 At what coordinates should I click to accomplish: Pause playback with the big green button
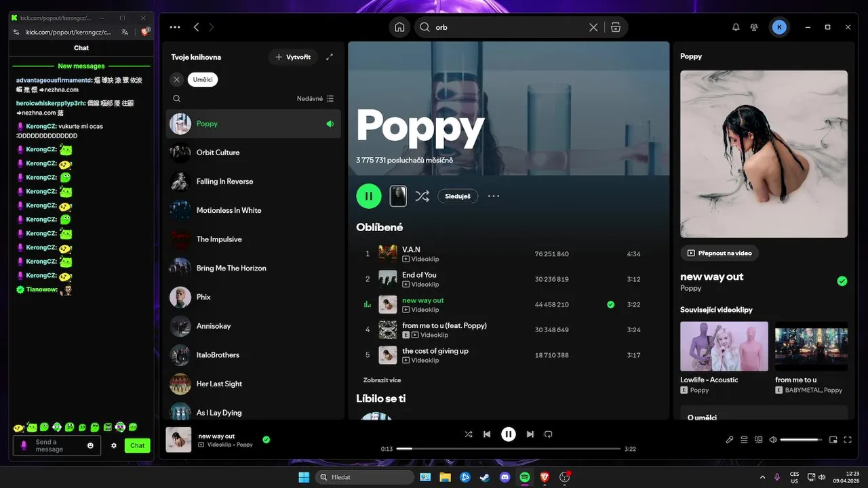[x=369, y=196]
